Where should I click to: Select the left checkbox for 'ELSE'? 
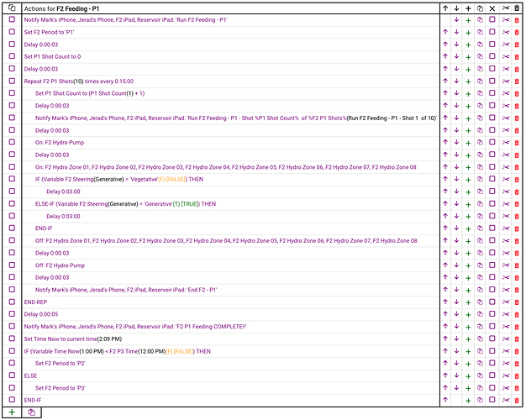[x=12, y=375]
